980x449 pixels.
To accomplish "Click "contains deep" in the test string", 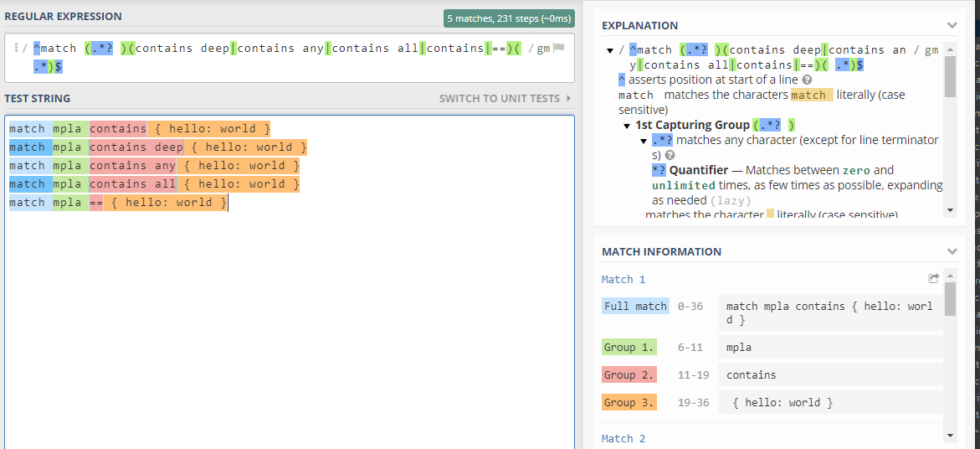I will 136,147.
